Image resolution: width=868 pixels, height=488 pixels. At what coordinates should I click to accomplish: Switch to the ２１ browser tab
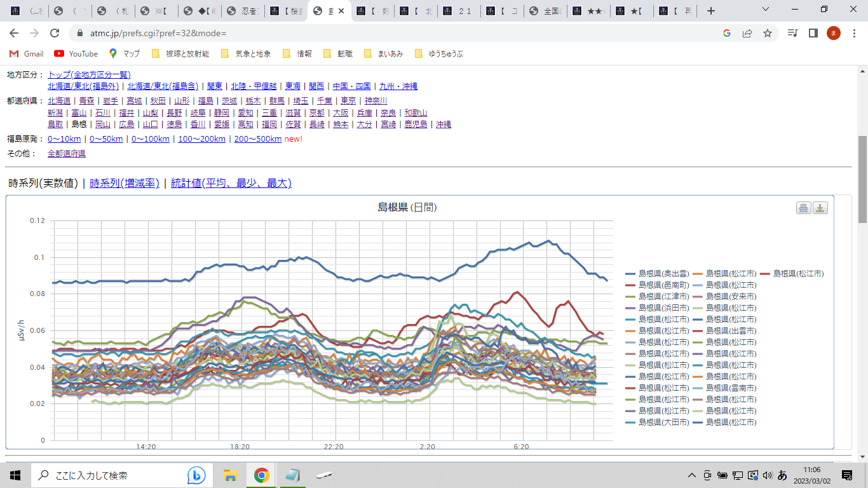459,11
